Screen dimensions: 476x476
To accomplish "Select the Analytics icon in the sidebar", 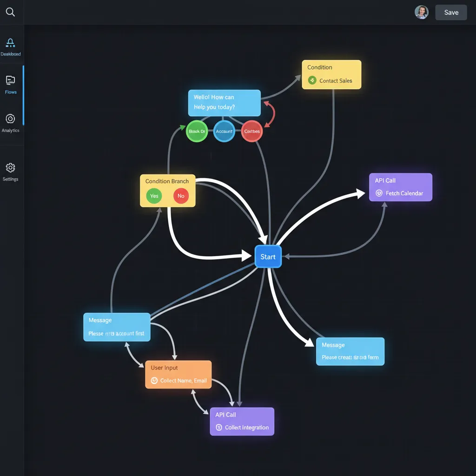I will [11, 119].
